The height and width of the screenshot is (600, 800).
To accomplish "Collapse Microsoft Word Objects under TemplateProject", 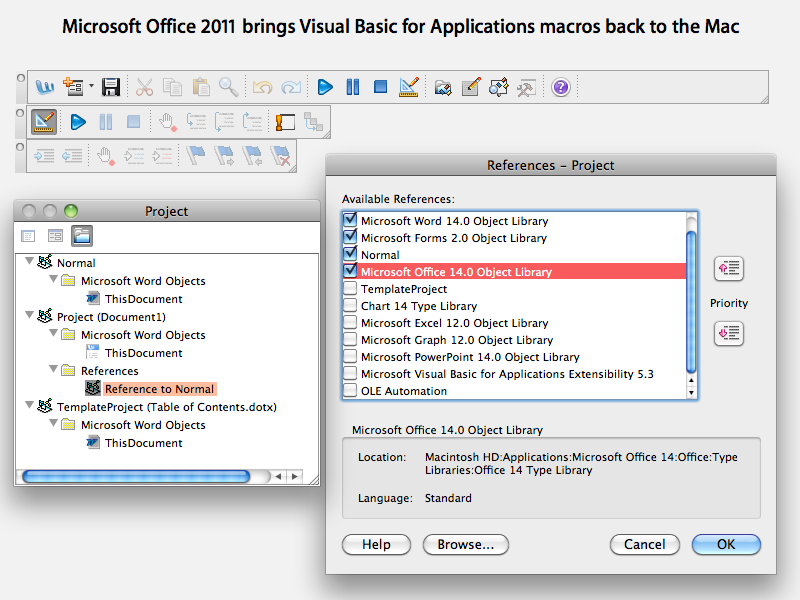I will [53, 423].
